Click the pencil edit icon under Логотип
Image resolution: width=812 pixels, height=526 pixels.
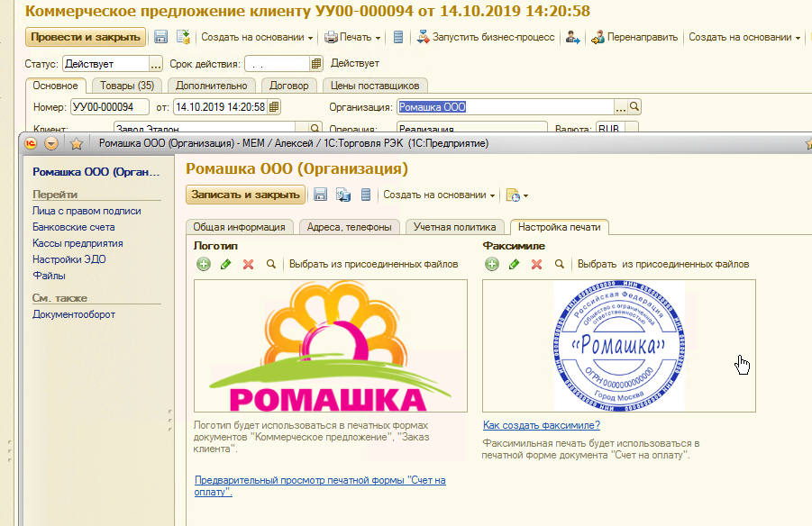[x=225, y=264]
